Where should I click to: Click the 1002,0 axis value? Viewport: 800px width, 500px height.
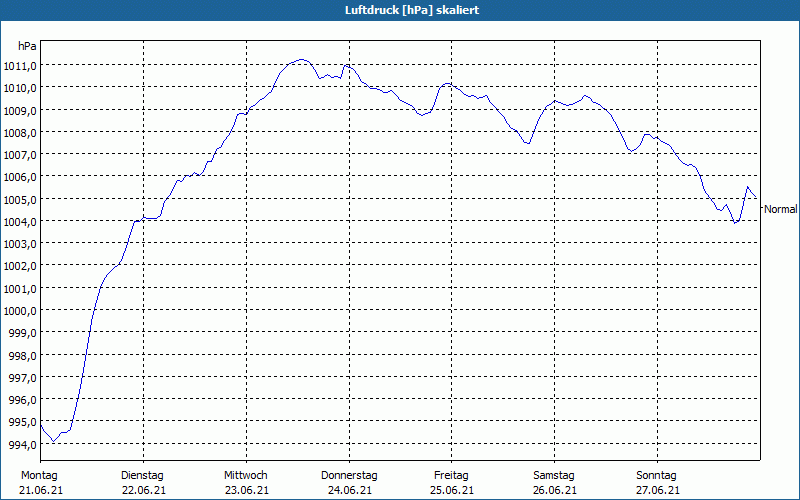click(20, 266)
